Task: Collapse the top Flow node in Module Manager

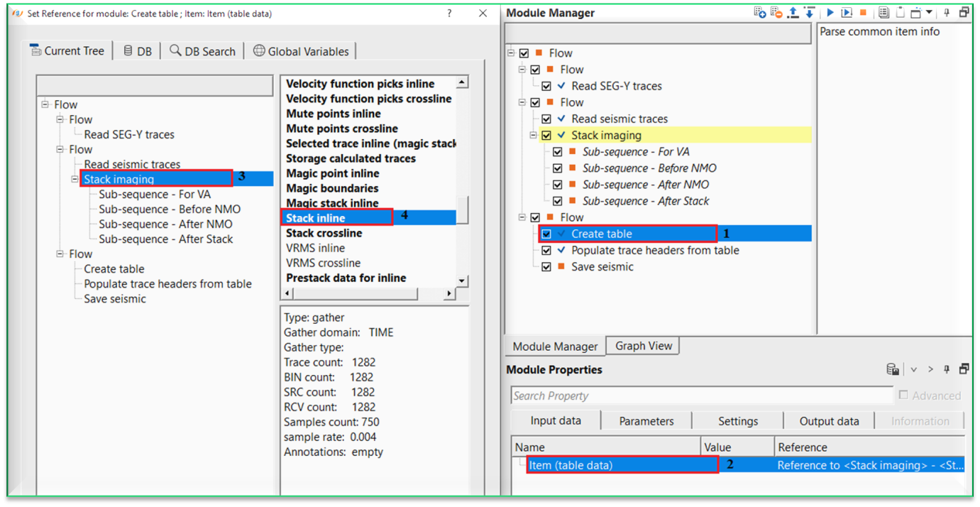Action: 511,53
